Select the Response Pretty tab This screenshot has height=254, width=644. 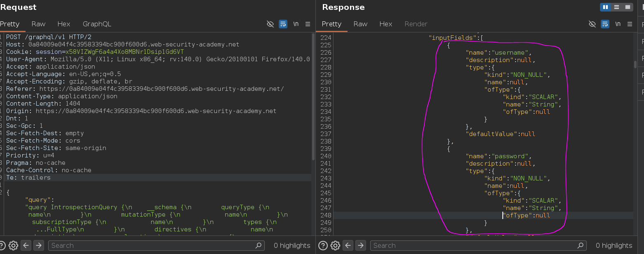(331, 24)
